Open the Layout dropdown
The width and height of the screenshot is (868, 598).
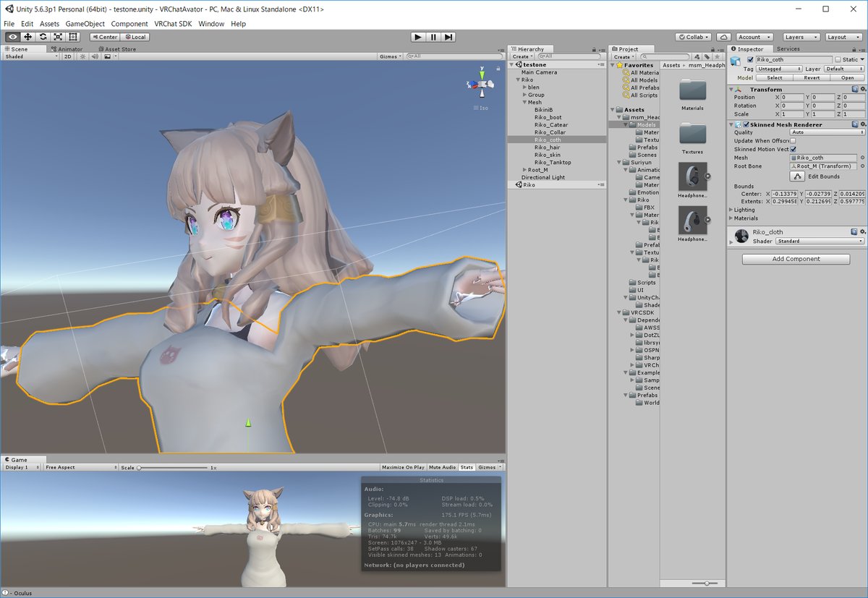point(843,37)
